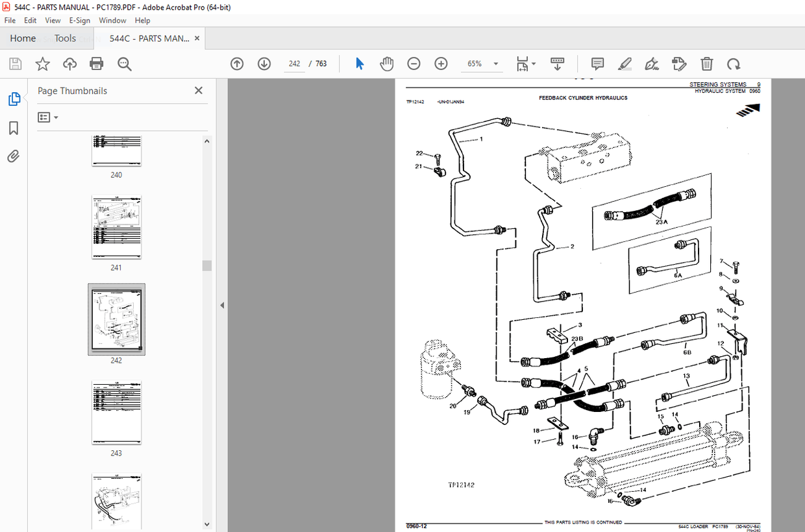The image size is (805, 532).
Task: Delete the current page with trash icon
Action: (x=707, y=64)
